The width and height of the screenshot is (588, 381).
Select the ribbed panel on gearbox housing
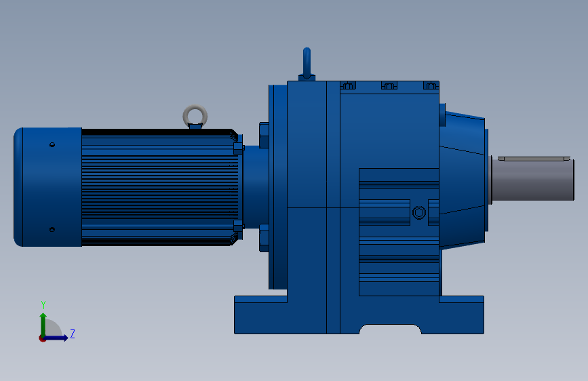click(399, 232)
